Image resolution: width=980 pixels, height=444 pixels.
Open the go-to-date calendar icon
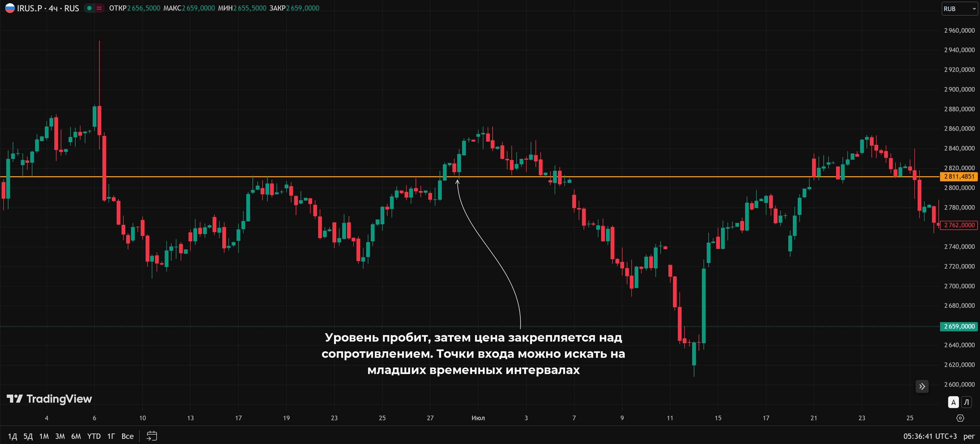pos(152,436)
